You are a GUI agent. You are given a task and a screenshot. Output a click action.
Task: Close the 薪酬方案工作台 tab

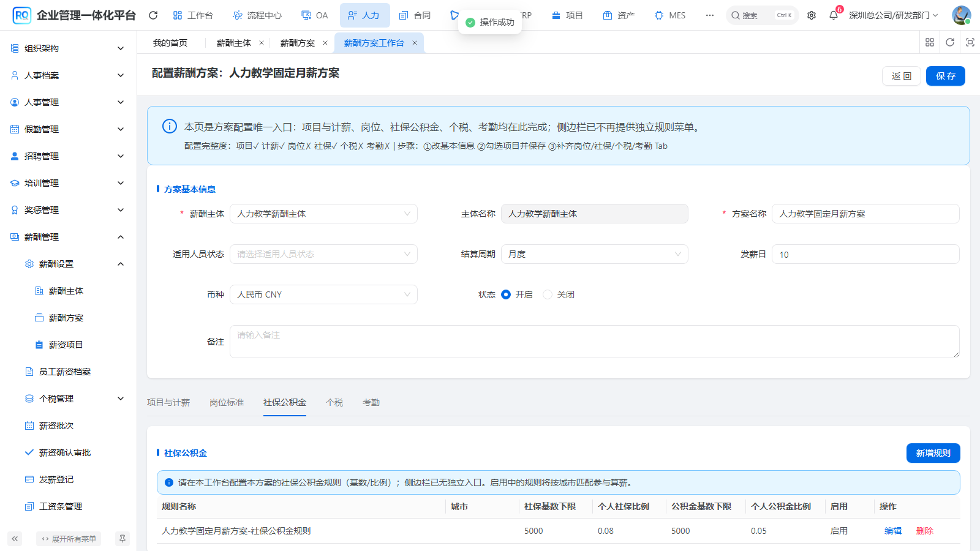(415, 43)
